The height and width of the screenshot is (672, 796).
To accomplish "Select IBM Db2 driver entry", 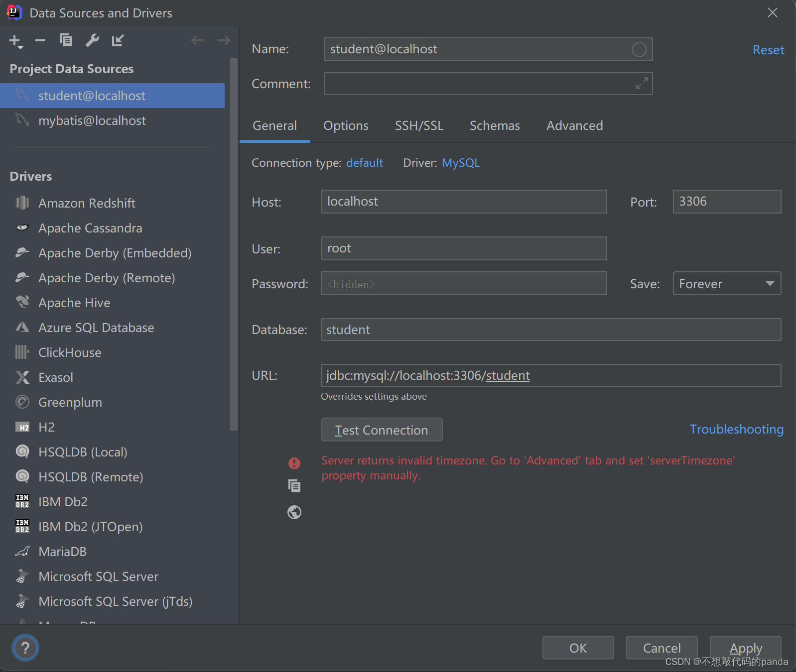I will tap(112, 502).
